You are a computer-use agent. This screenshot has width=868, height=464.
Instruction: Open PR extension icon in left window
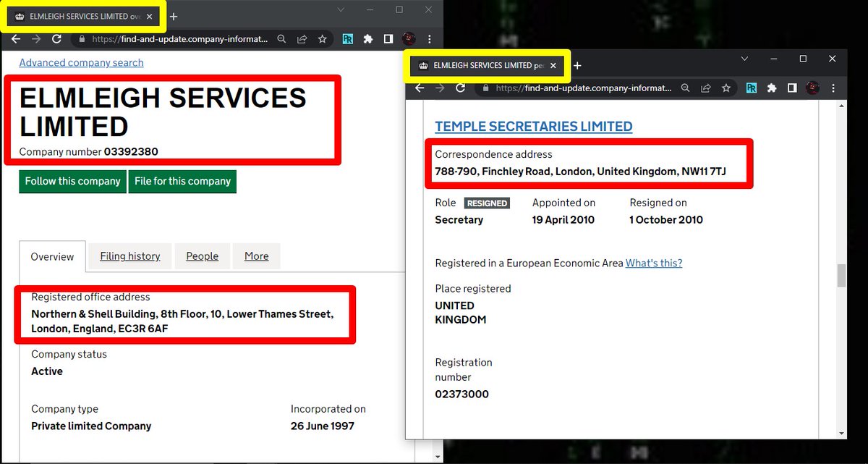pyautogui.click(x=348, y=39)
